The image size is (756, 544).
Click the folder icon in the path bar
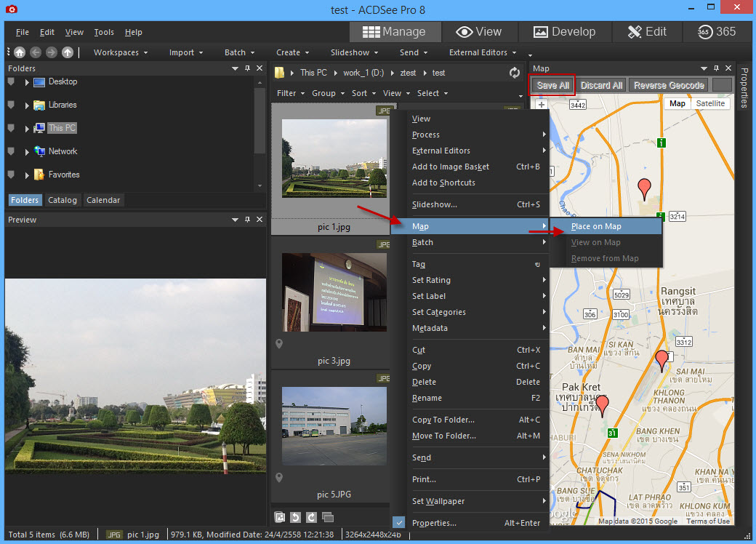click(280, 73)
